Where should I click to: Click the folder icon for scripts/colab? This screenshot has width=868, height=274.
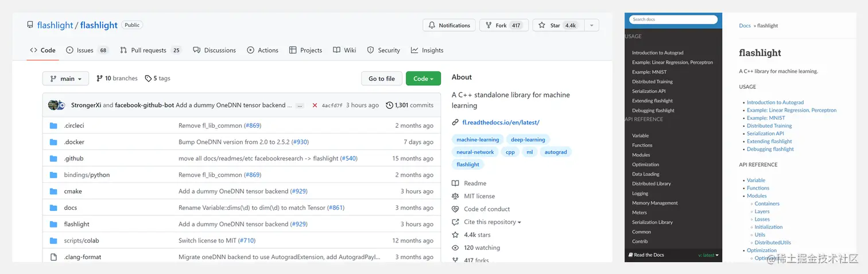point(53,241)
